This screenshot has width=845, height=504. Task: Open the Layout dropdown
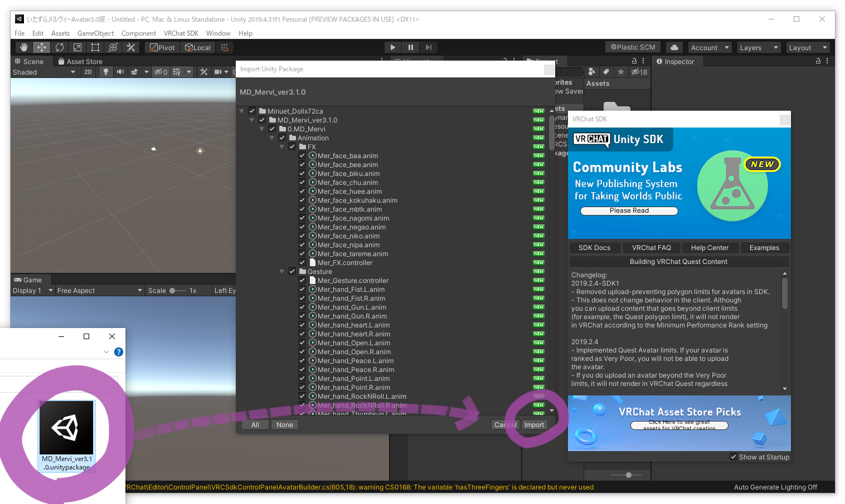click(x=807, y=47)
